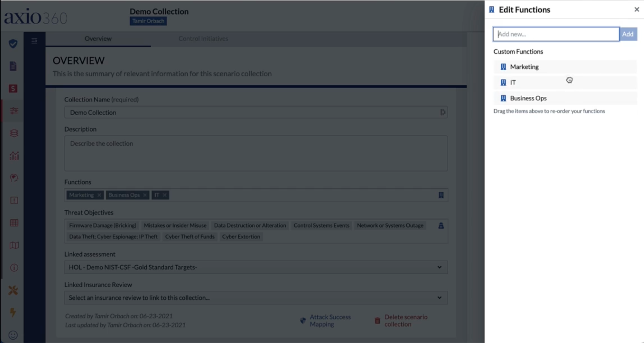Click the alert square icon in the sidebar
644x343 pixels.
(x=14, y=201)
